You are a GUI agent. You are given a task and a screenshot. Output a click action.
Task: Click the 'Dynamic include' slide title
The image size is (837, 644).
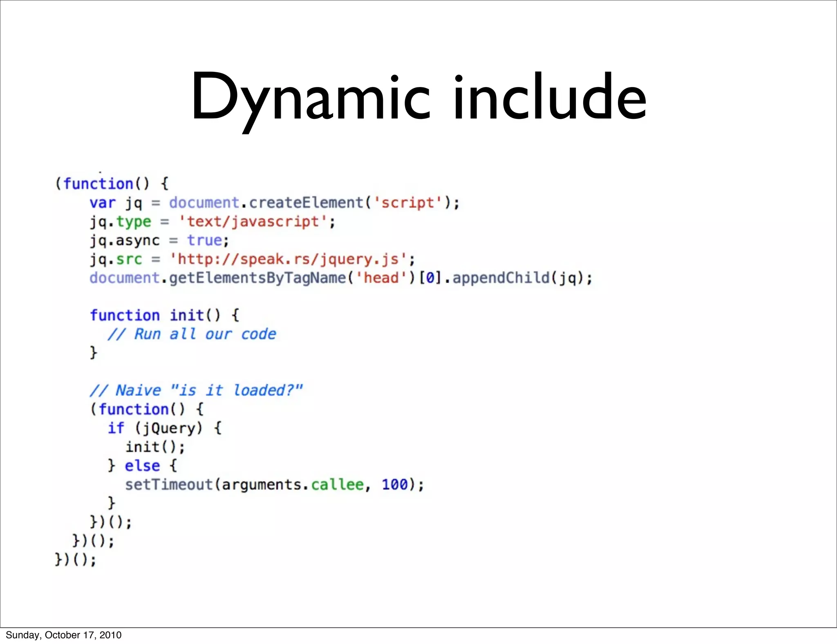click(418, 97)
